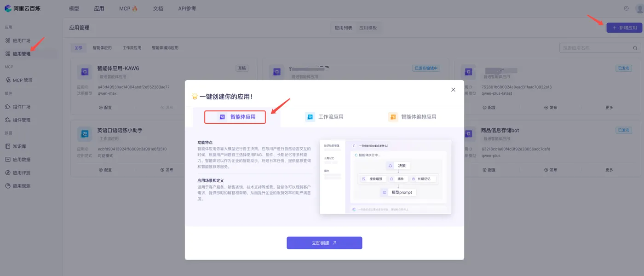Click 发布 on the 商品信息存储bot card
Image resolution: width=644 pixels, height=276 pixels.
(550, 170)
